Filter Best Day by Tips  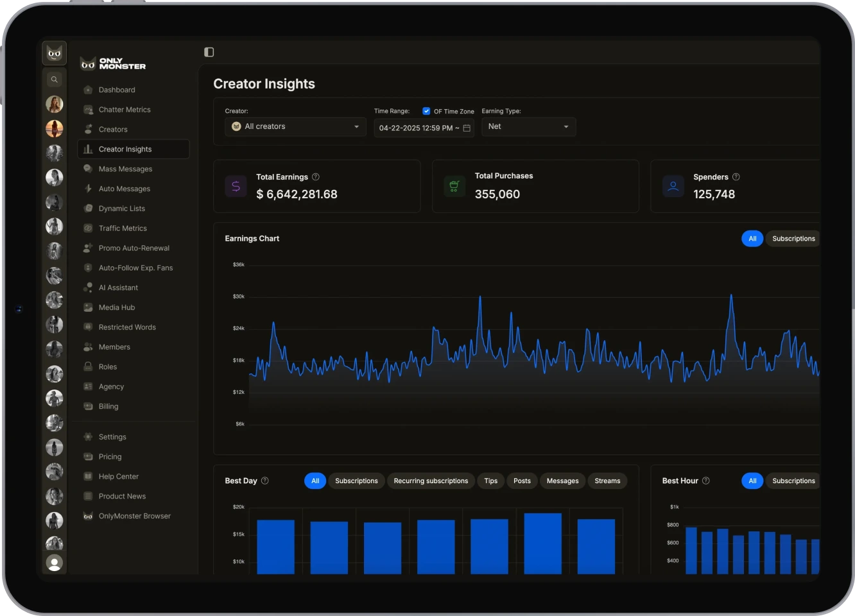tap(491, 481)
